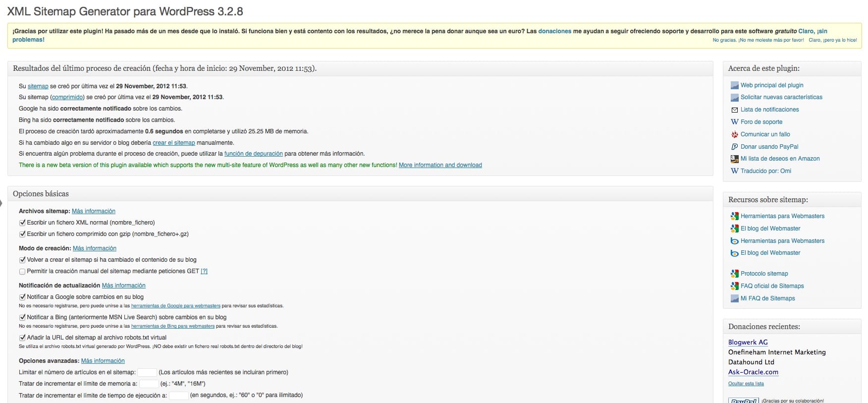868x403 pixels.
Task: Click the Amazon icon beside wish list
Action: coord(734,159)
